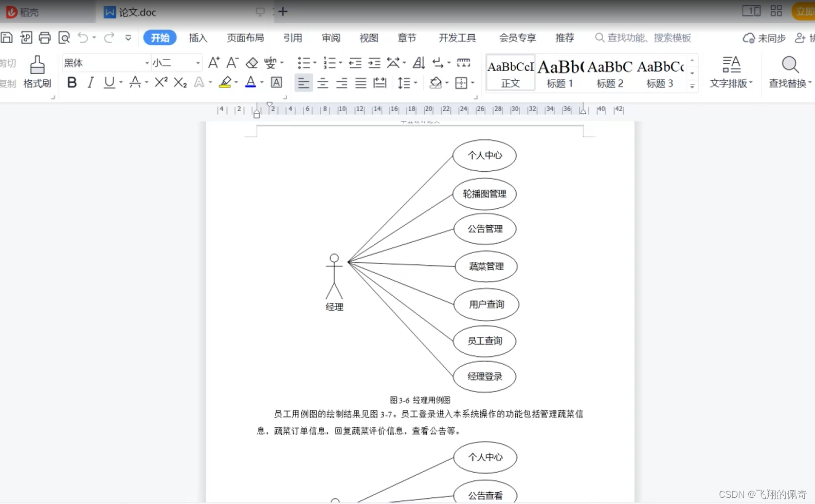
Task: Switch to the 审阅 tab
Action: [x=331, y=38]
